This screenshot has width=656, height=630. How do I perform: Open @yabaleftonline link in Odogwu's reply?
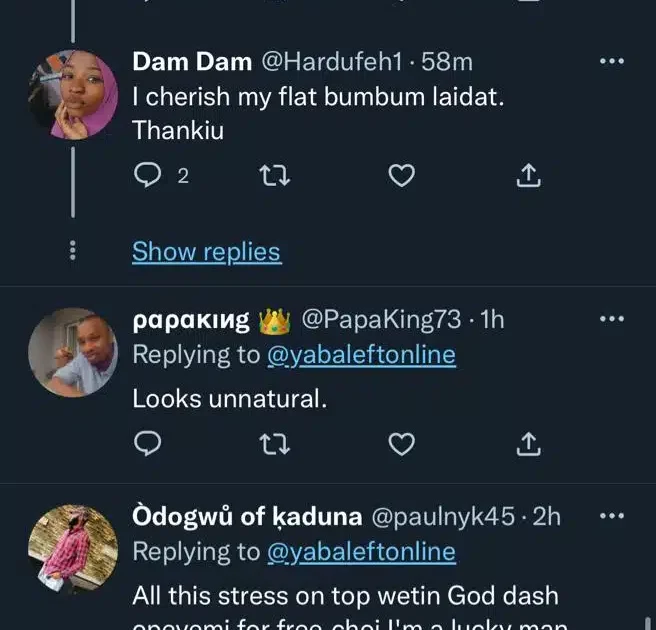pyautogui.click(x=360, y=551)
